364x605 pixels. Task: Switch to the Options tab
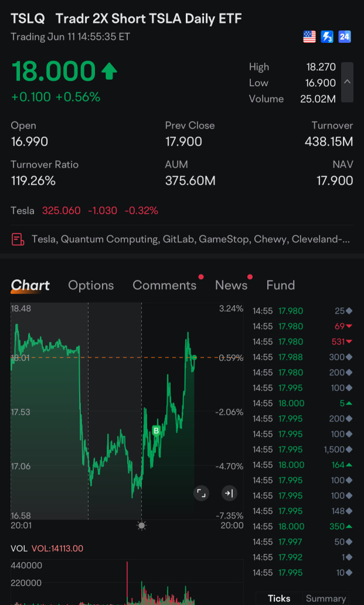91,285
